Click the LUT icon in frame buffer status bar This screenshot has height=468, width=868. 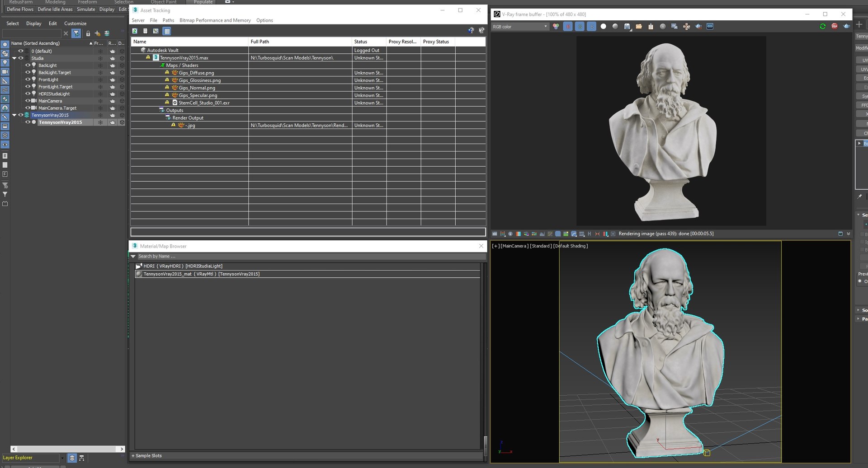(x=582, y=234)
